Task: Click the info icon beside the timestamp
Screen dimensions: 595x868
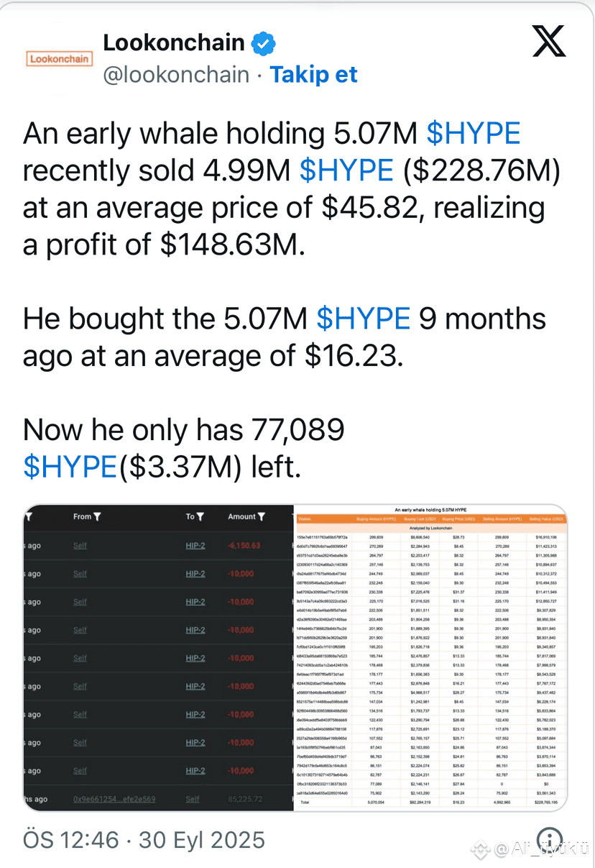Action: tap(550, 839)
